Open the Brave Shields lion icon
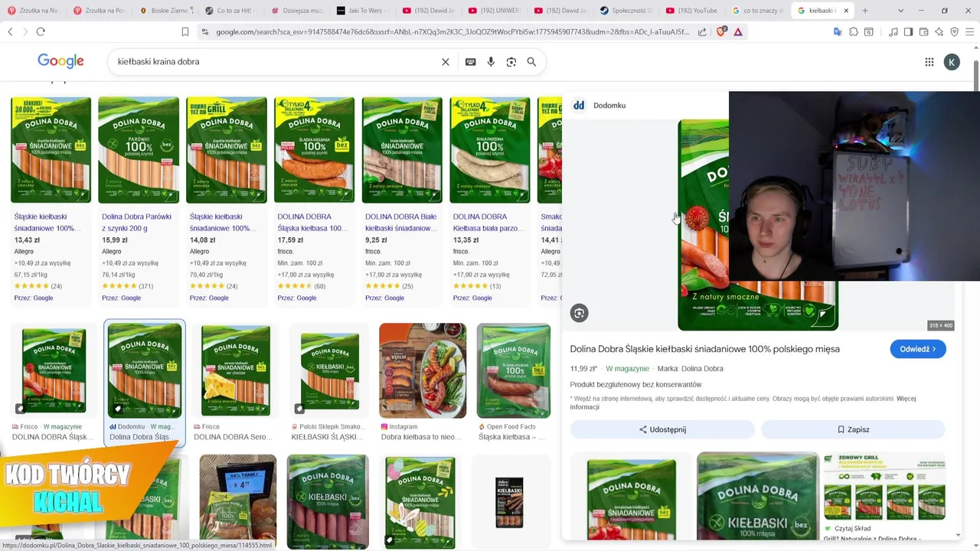The width and height of the screenshot is (980, 551). click(722, 31)
